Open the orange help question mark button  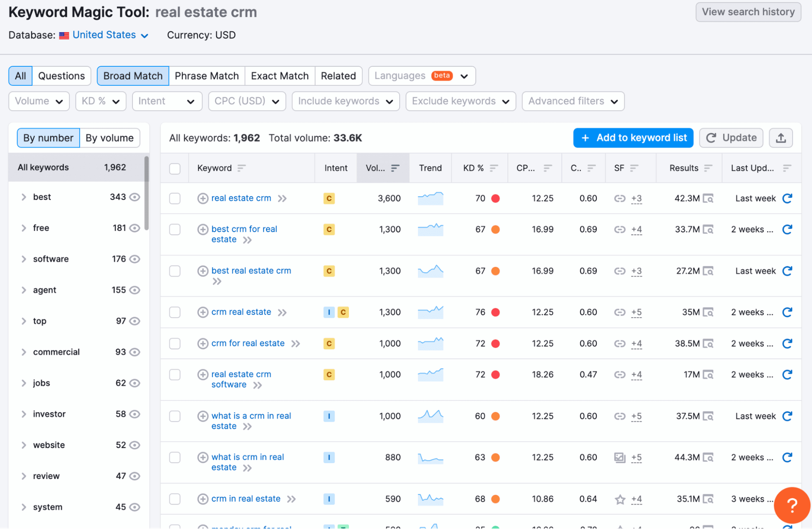791,505
